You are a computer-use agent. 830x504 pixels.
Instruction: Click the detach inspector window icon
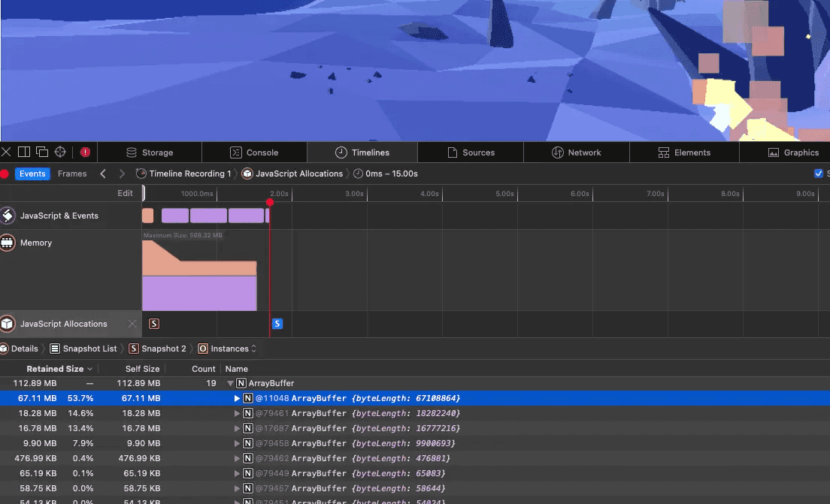[42, 152]
